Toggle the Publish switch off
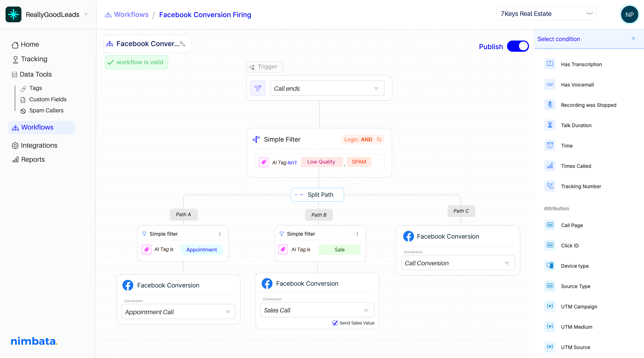Image resolution: width=644 pixels, height=358 pixels. (518, 46)
